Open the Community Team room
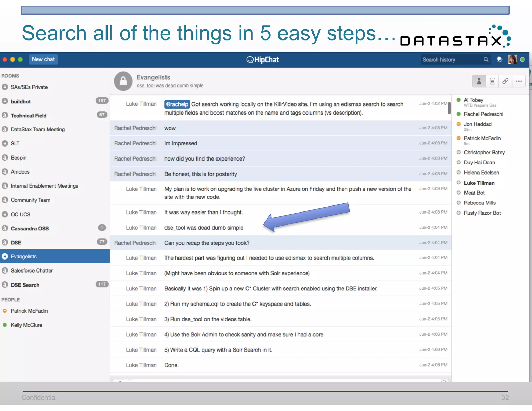The width and height of the screenshot is (532, 411). pos(55,200)
